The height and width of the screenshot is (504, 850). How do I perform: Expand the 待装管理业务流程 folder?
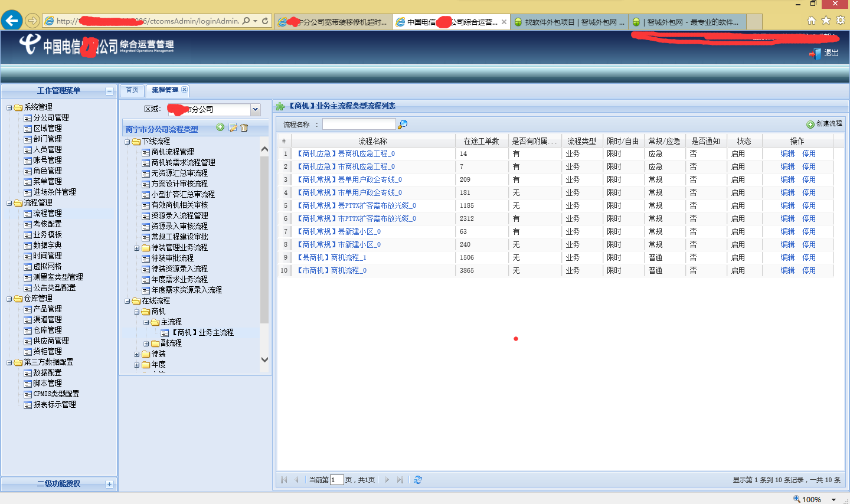tap(137, 248)
